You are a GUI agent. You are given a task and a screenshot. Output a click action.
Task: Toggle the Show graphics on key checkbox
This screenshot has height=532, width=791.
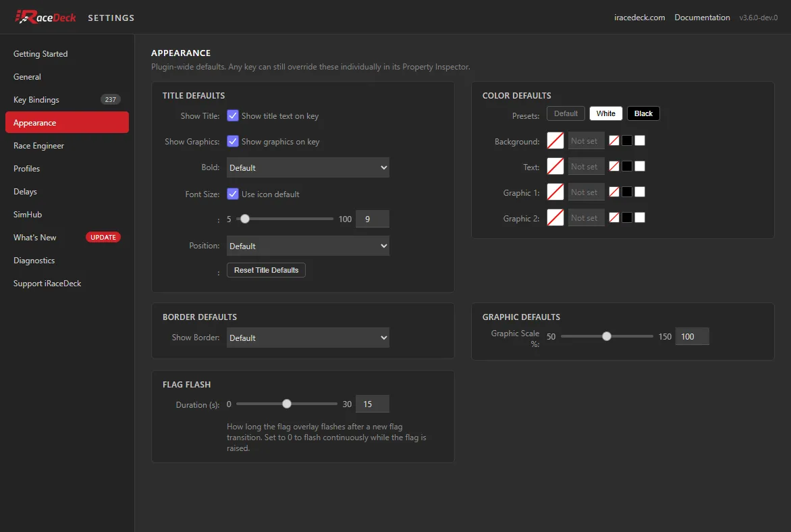point(233,141)
